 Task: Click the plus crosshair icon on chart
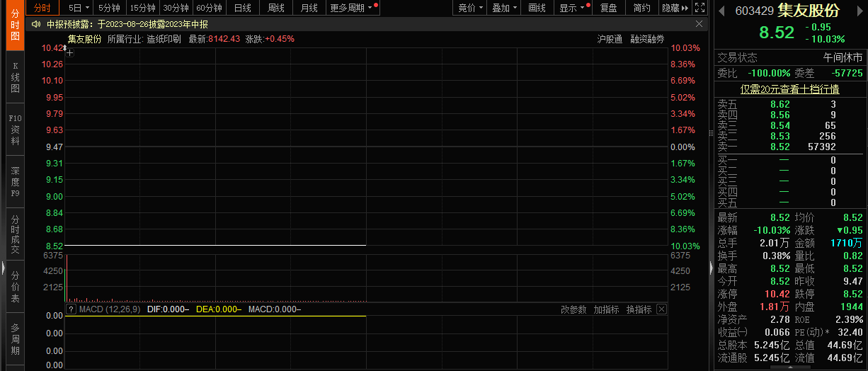(x=70, y=52)
